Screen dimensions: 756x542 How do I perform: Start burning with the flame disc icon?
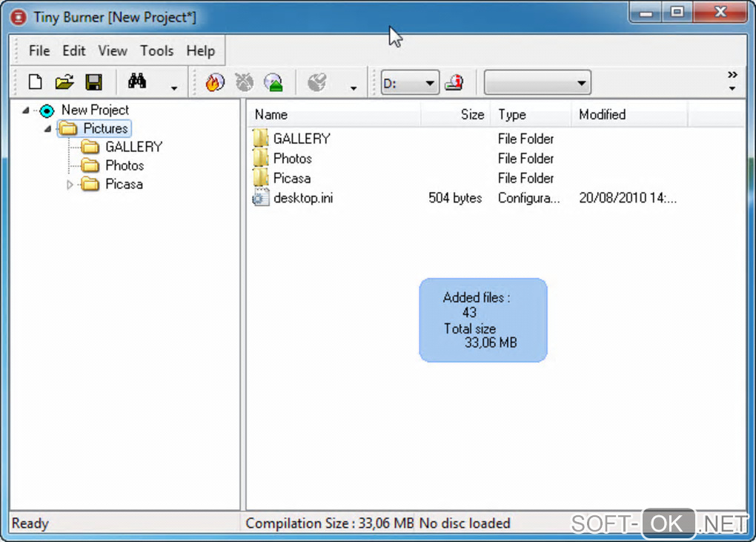[215, 82]
